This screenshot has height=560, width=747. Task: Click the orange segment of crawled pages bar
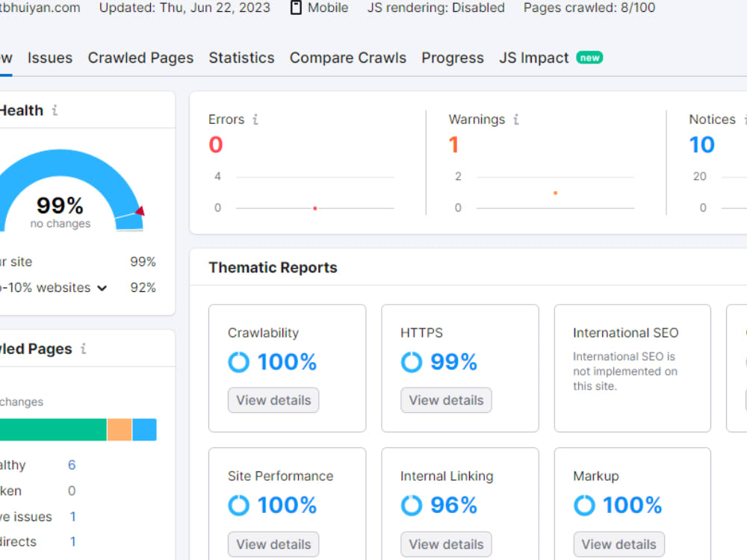119,429
